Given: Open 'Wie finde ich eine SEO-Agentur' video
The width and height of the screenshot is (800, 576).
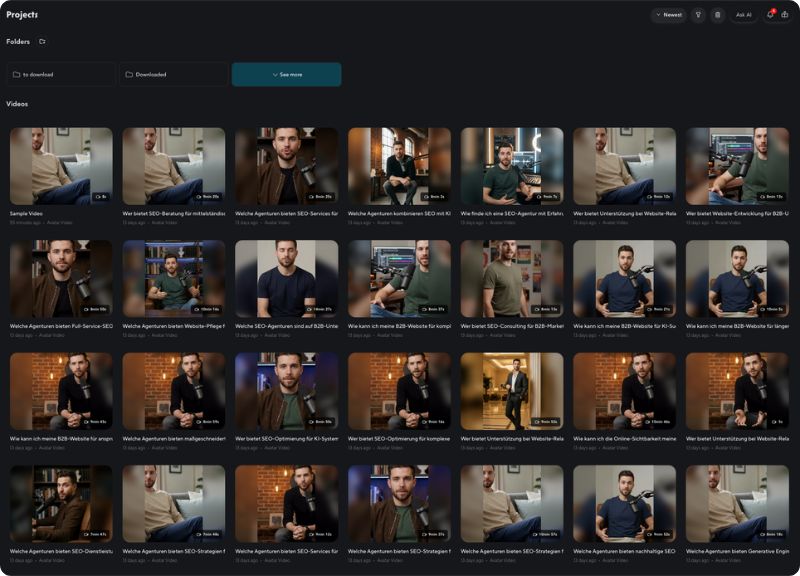Looking at the screenshot, I should (511, 166).
